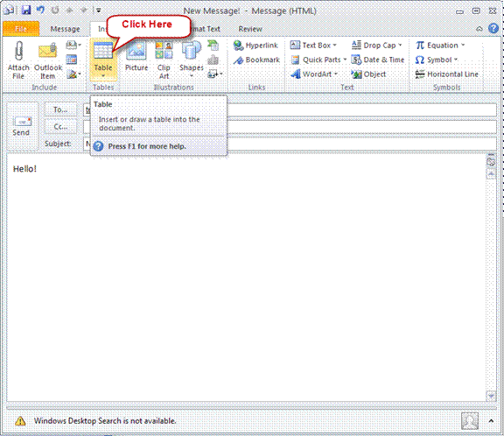Click the Attach File paperclip icon
Image resolution: width=504 pixels, height=436 pixels.
(x=19, y=51)
